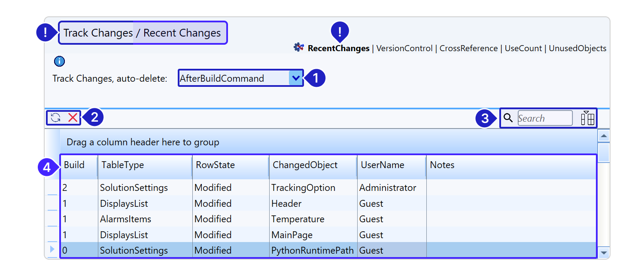Click the gear icon beside RecentChanges
Screen dimensions: 644x276
point(299,48)
